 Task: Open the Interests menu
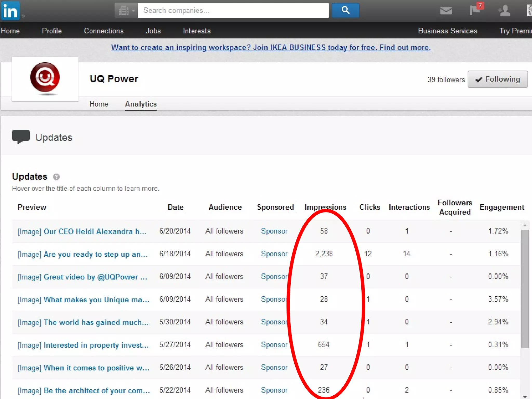197,31
